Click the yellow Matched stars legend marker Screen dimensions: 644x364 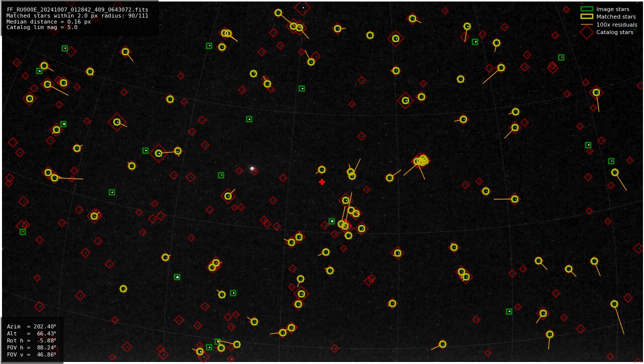pyautogui.click(x=586, y=17)
